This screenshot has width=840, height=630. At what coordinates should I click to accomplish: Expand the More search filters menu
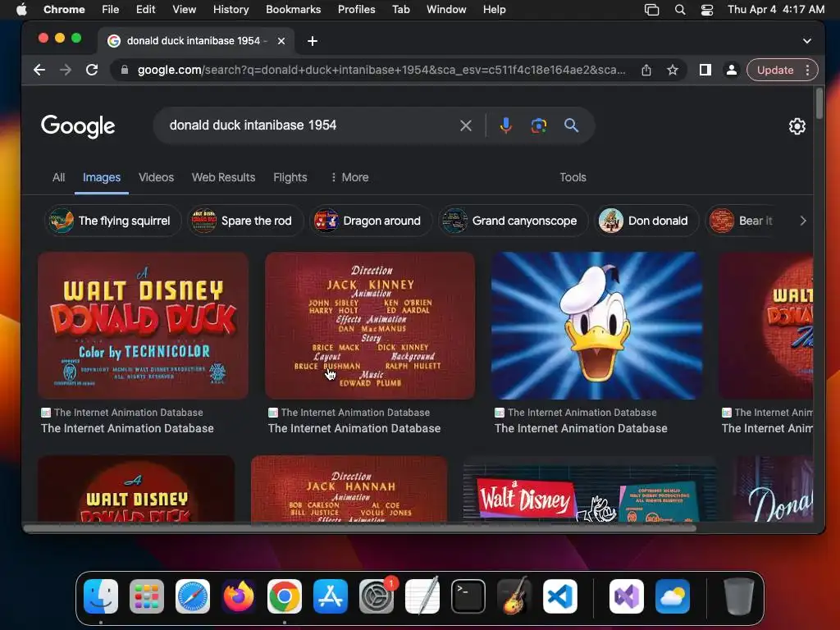[x=349, y=177]
